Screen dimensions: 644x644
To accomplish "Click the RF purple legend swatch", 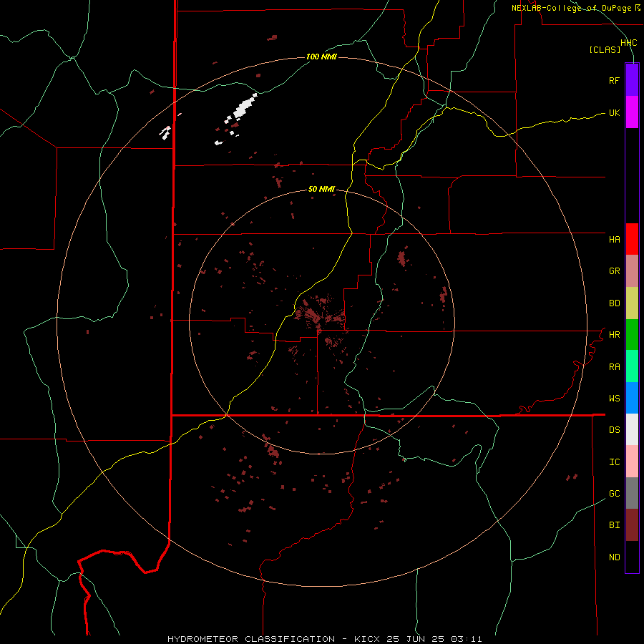I will 632,80.
